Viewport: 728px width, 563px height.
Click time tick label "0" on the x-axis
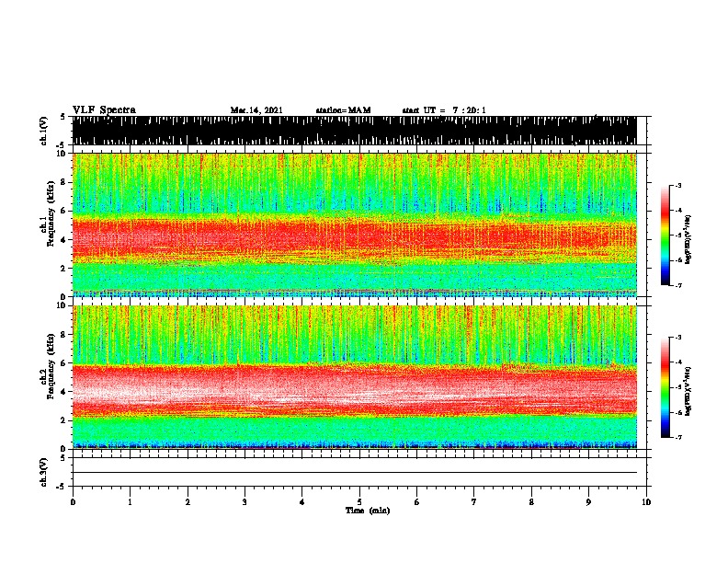tap(73, 502)
